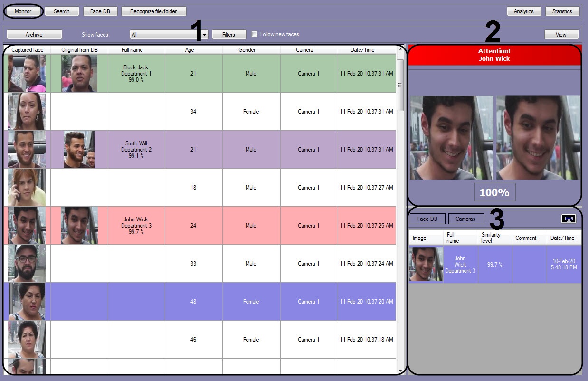Click the "11-Feb-20 10:37:18 AM" timestamp

(367, 340)
